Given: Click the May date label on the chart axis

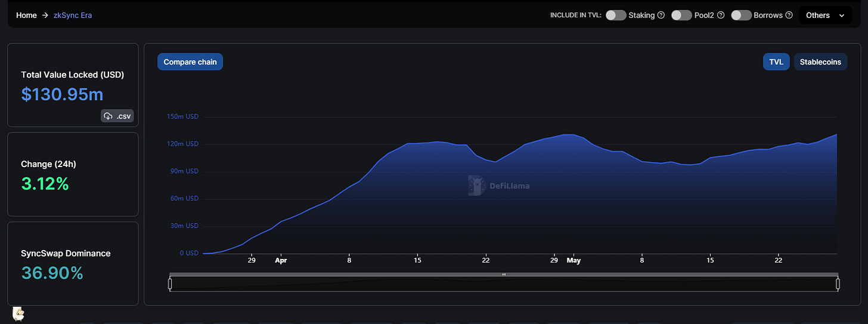Looking at the screenshot, I should 573,261.
